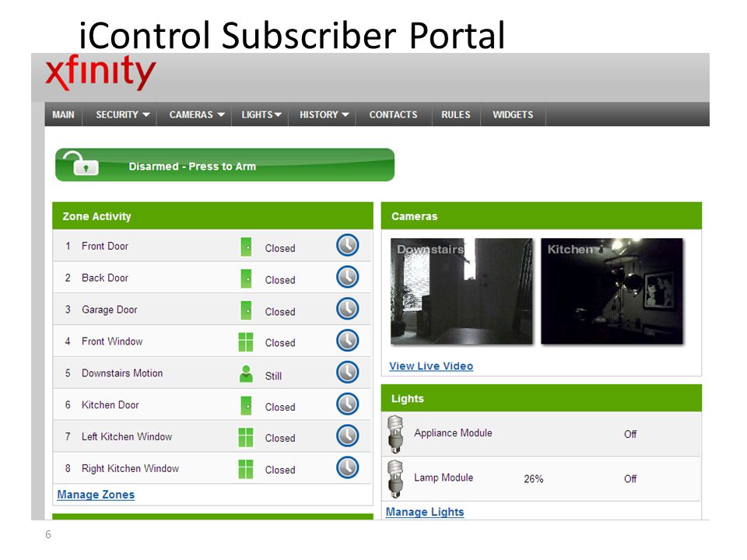Screen dimensions: 747x560
Task: Open history clock icon for Kitchen Door
Action: point(347,404)
